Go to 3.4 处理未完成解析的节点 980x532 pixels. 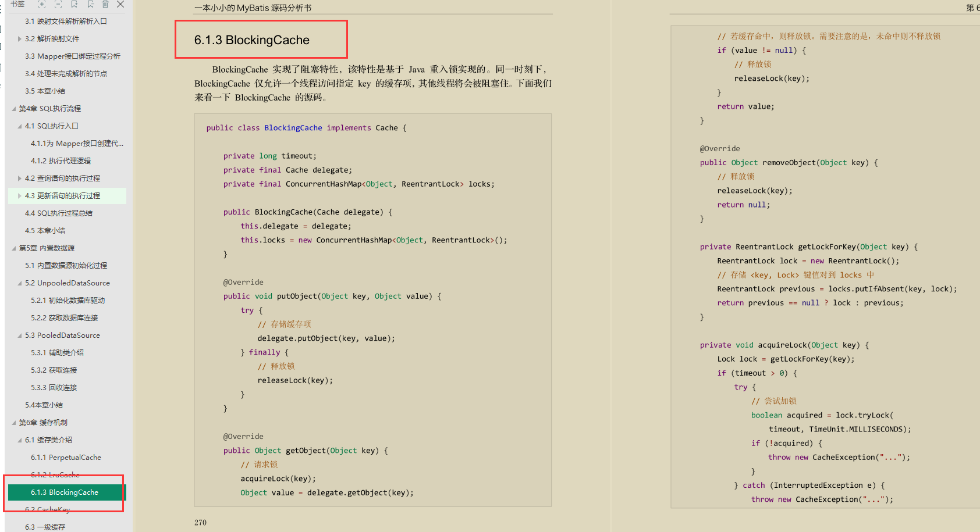coord(66,74)
